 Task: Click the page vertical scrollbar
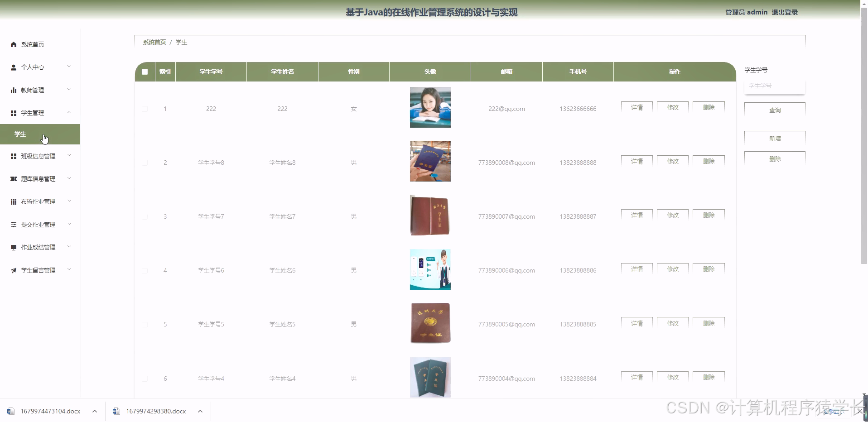864,136
